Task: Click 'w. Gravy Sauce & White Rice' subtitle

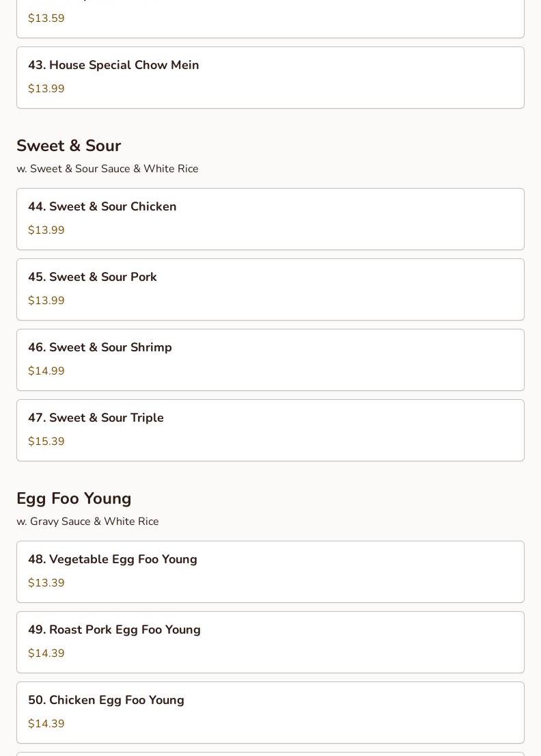Action: point(87,522)
